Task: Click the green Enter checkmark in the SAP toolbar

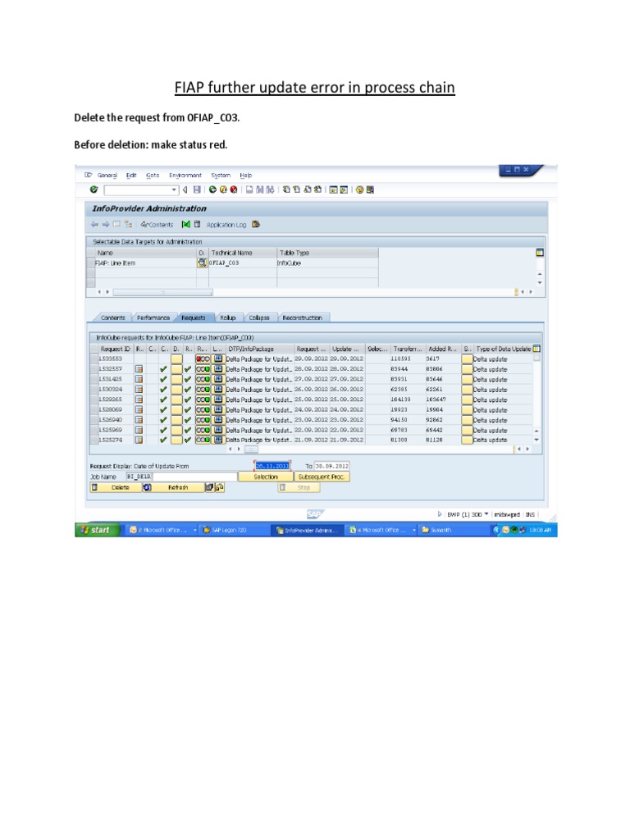Action: pyautogui.click(x=94, y=189)
